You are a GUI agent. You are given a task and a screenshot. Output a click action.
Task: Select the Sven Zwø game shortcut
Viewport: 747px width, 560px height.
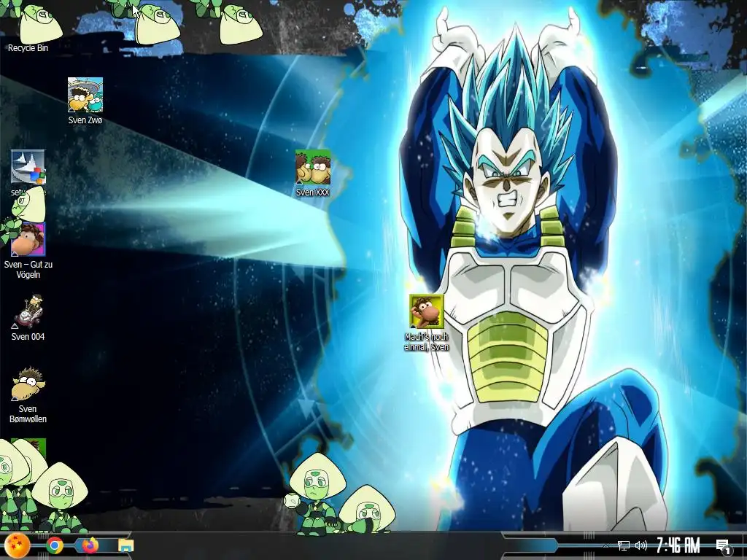coord(85,101)
